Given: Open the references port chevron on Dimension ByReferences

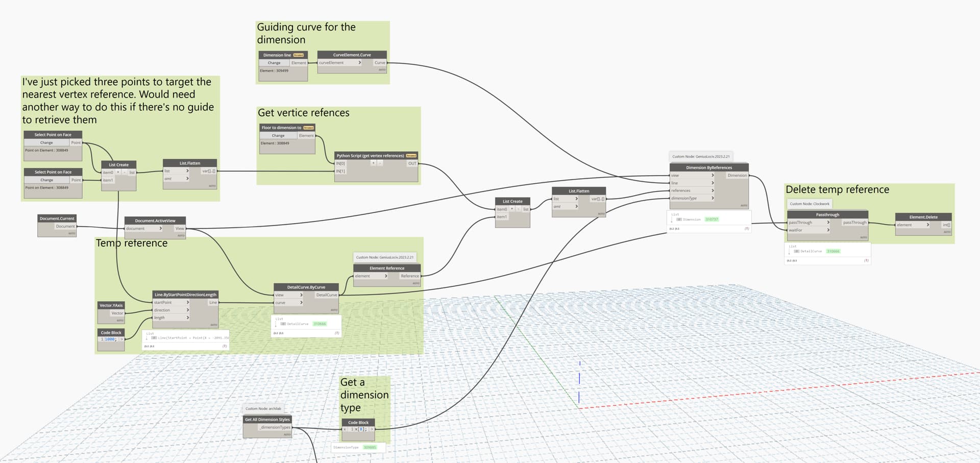Looking at the screenshot, I should coord(713,190).
